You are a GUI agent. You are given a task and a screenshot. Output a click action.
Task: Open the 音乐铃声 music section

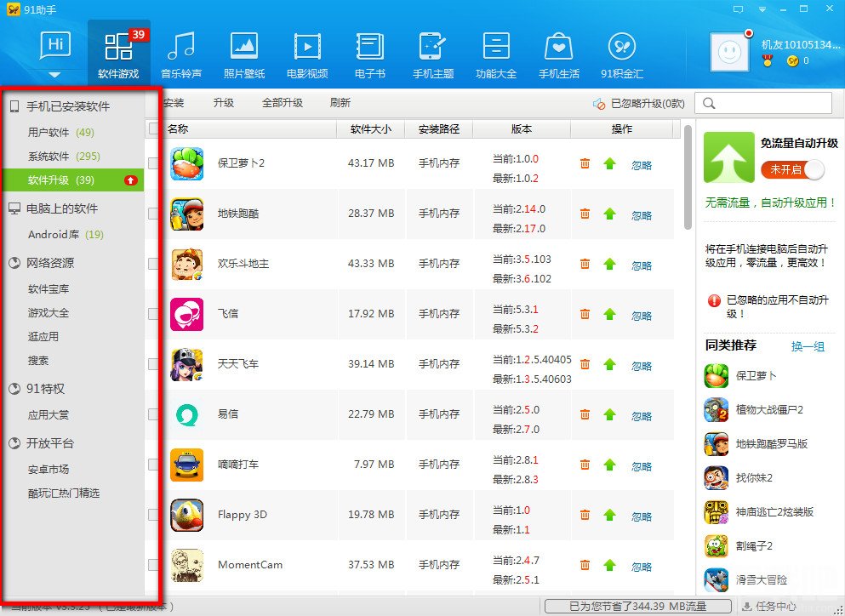[181, 54]
